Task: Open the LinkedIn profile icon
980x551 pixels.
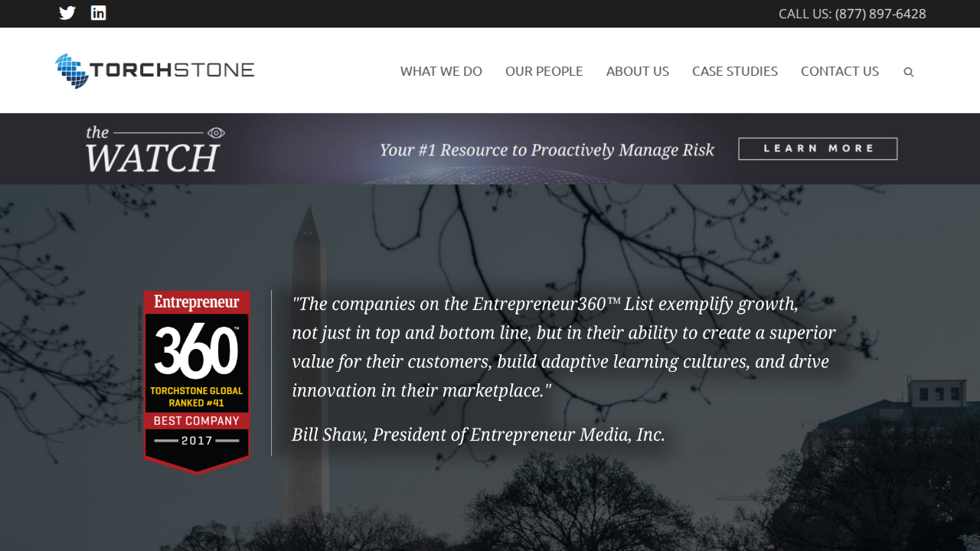Action: tap(99, 13)
